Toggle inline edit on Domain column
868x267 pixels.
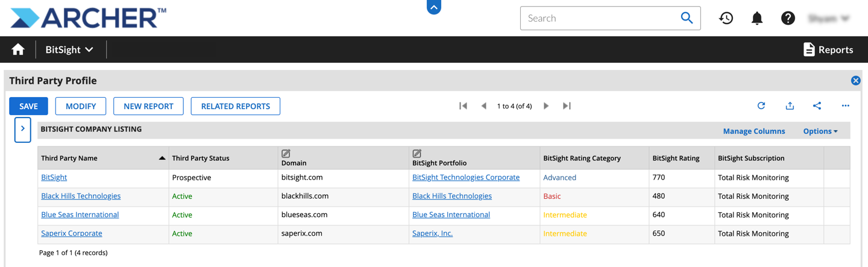286,154
